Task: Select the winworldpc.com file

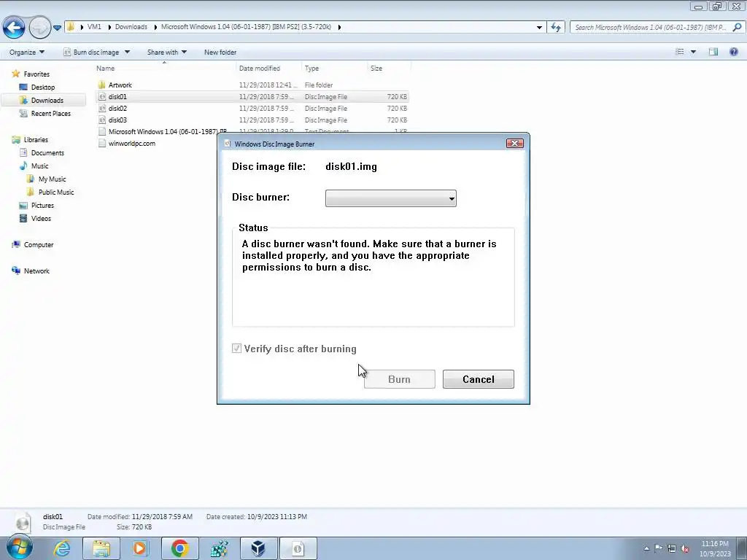Action: (x=127, y=144)
